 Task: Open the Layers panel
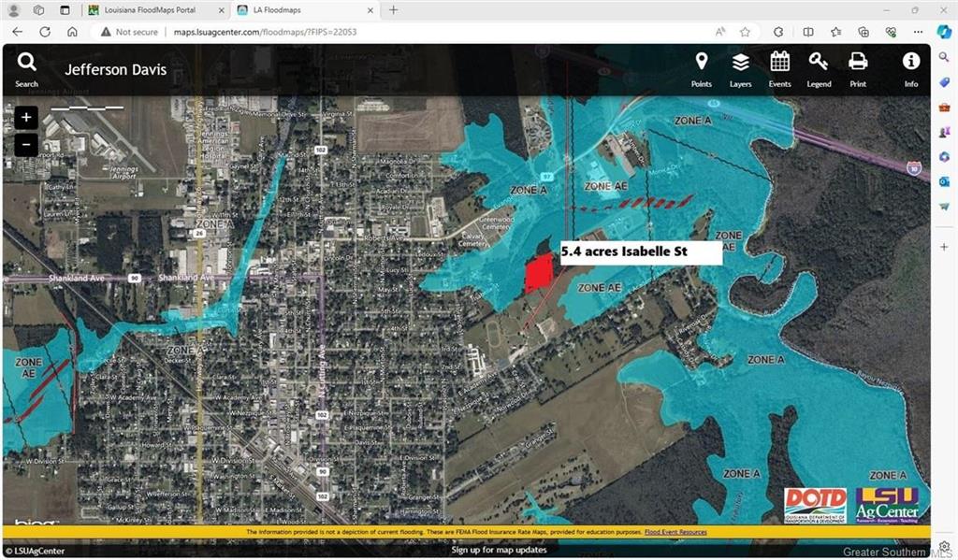740,68
